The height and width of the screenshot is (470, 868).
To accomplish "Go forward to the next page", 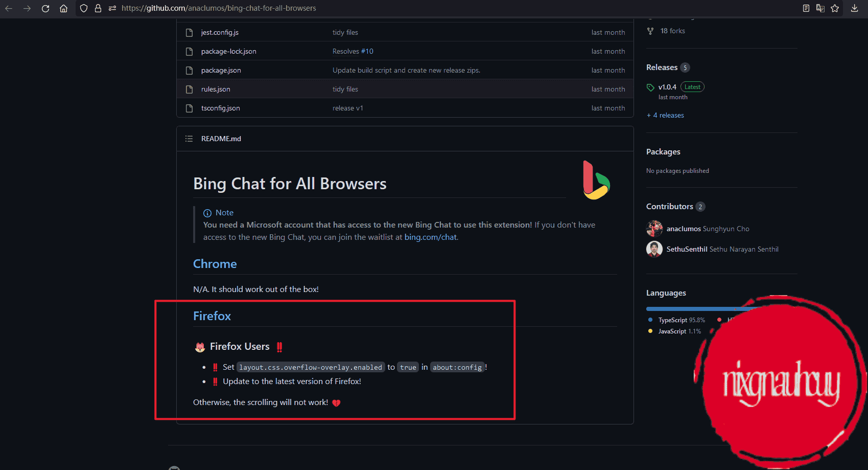I will coord(27,8).
